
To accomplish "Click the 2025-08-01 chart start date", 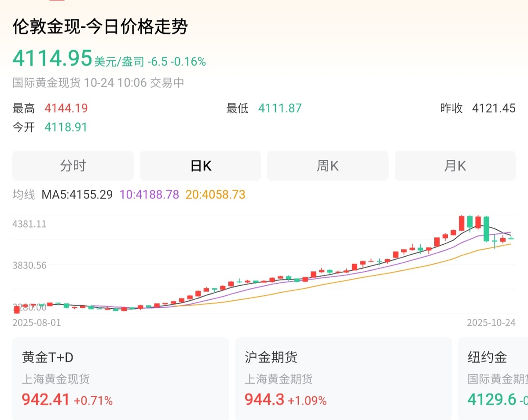I will coord(37,323).
